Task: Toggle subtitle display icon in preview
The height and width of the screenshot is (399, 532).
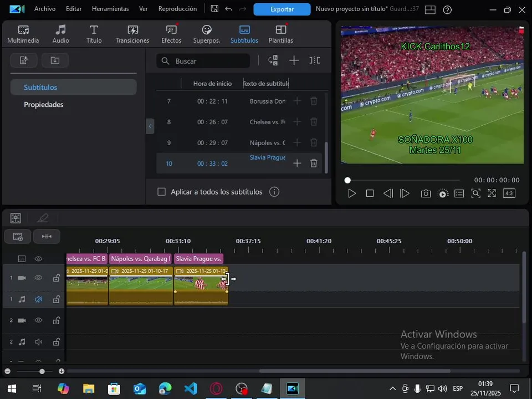Action: pyautogui.click(x=459, y=193)
